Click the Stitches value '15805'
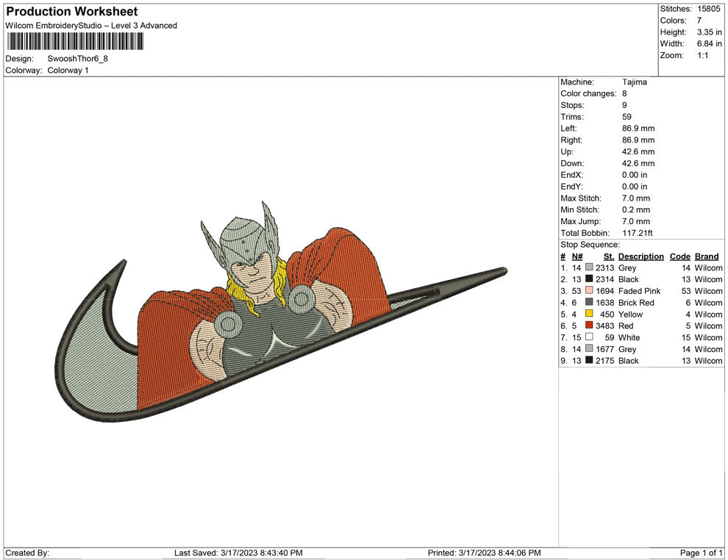 708,9
